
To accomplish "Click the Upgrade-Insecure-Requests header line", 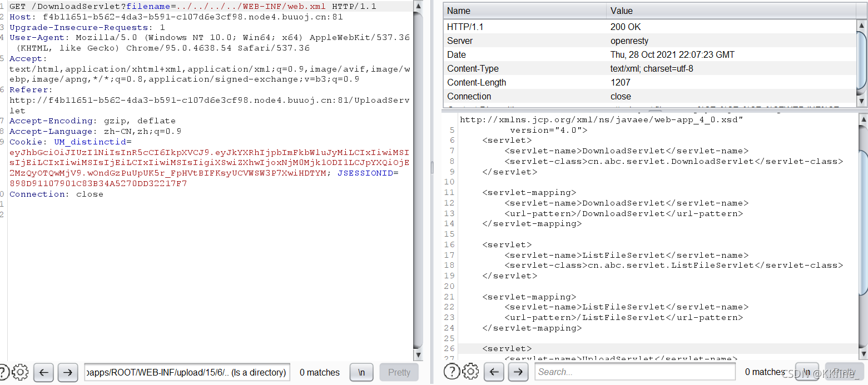I will [87, 27].
